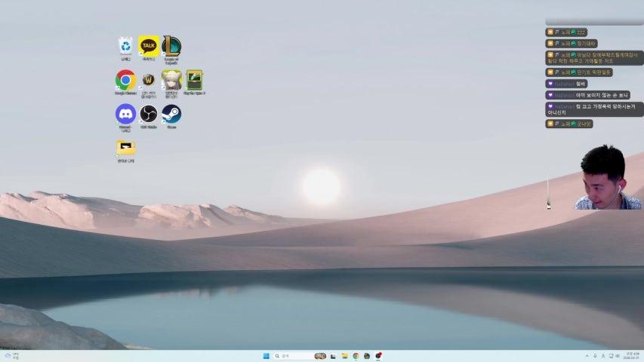Open Task View on the taskbar
This screenshot has width=644, height=362.
point(333,356)
